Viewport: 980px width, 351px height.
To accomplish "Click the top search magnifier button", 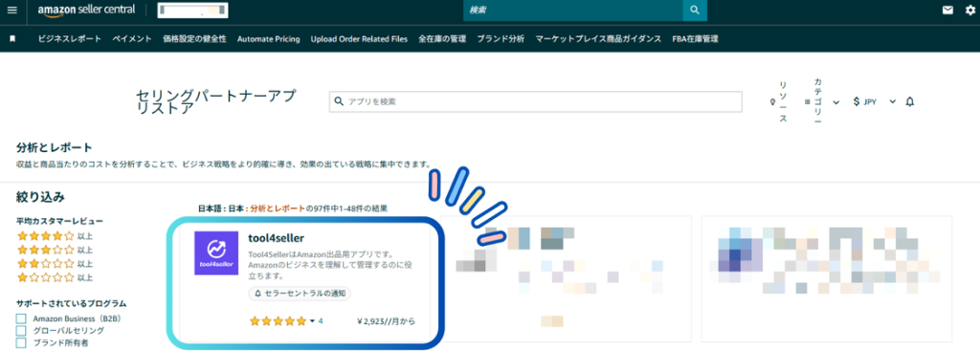I will coord(695,11).
